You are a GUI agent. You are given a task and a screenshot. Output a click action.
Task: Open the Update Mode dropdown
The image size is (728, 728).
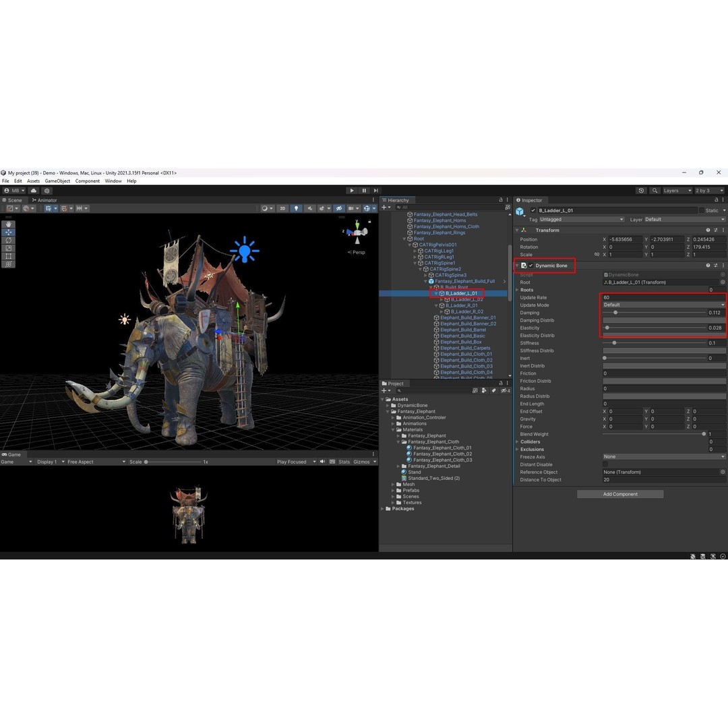click(664, 305)
